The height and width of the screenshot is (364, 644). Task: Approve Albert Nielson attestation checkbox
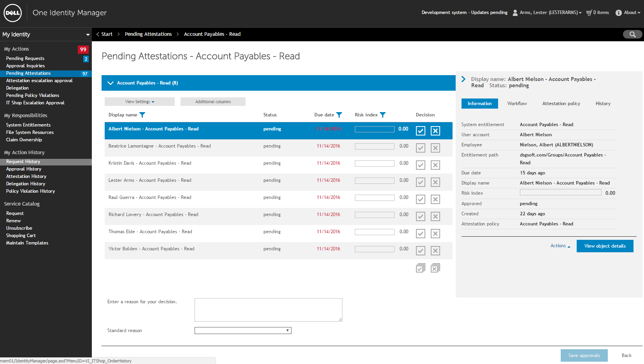[421, 131]
